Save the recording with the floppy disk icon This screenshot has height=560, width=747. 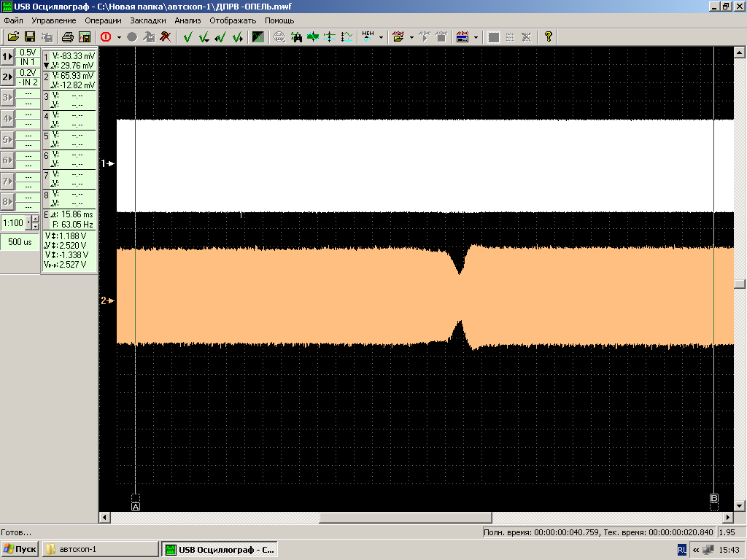point(29,37)
